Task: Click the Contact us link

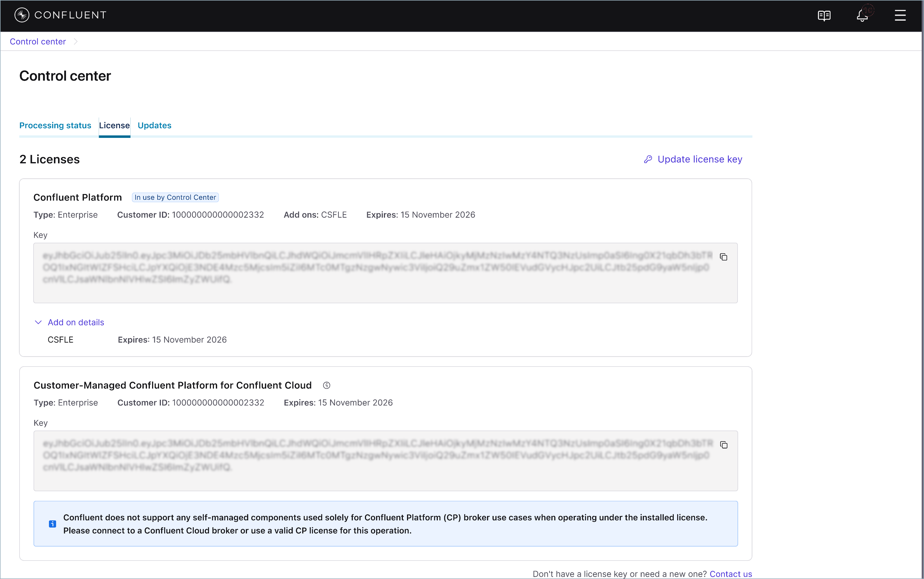Action: tap(730, 574)
